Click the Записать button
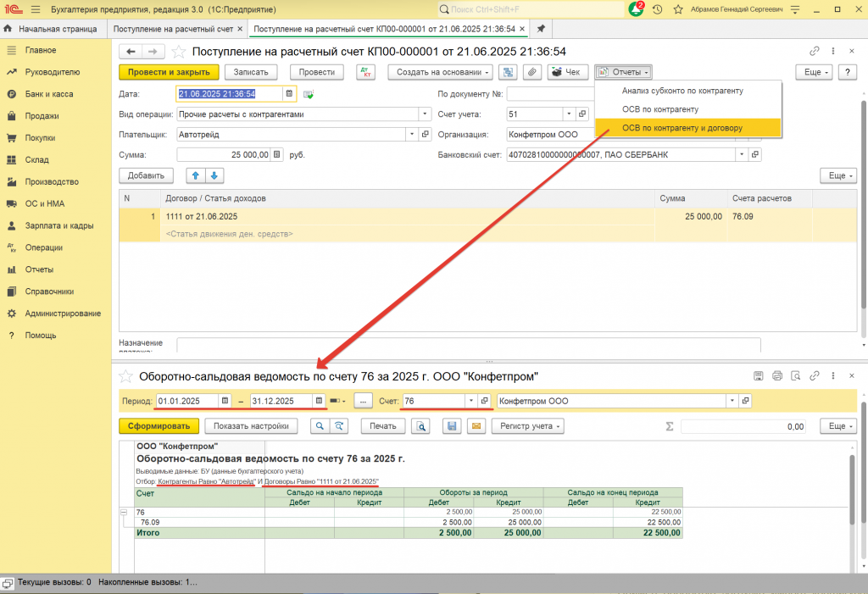Viewport: 868px width, 594px height. 251,72
